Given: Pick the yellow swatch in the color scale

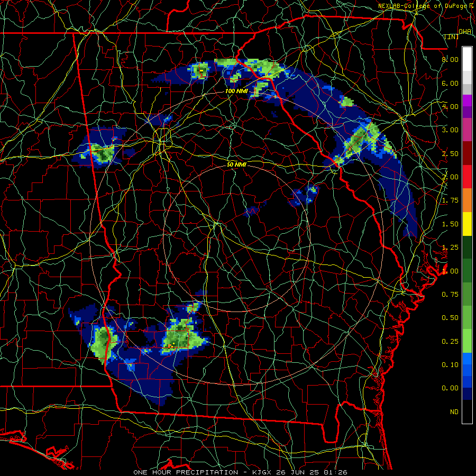Looking at the screenshot, I should click(x=467, y=224).
